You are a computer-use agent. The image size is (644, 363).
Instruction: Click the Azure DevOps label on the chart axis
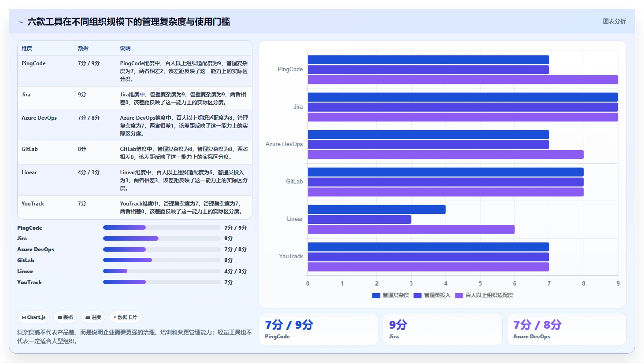tap(284, 144)
